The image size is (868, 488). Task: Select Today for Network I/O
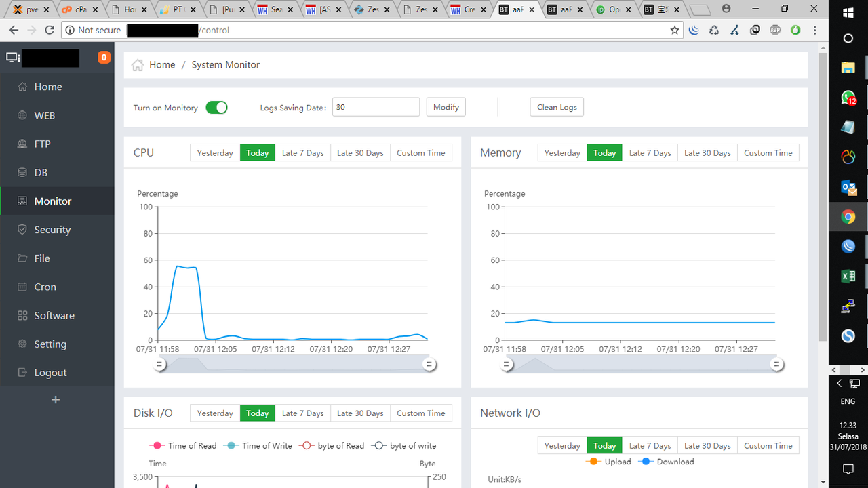(604, 446)
